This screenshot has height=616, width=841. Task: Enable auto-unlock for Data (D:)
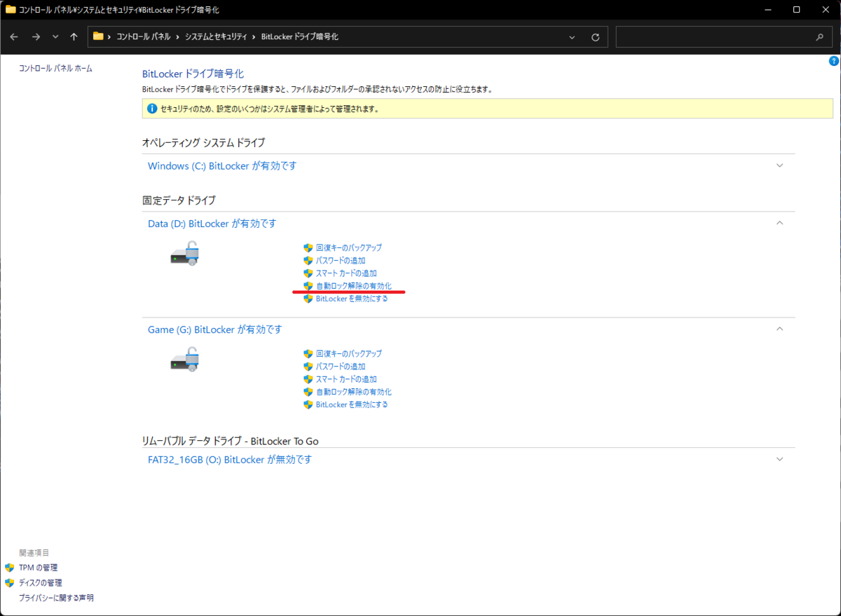pyautogui.click(x=353, y=286)
